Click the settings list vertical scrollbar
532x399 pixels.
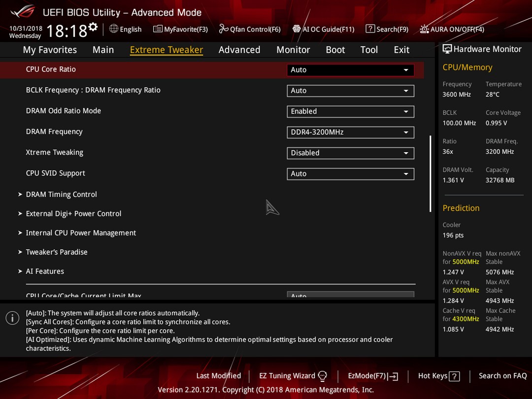[430, 174]
